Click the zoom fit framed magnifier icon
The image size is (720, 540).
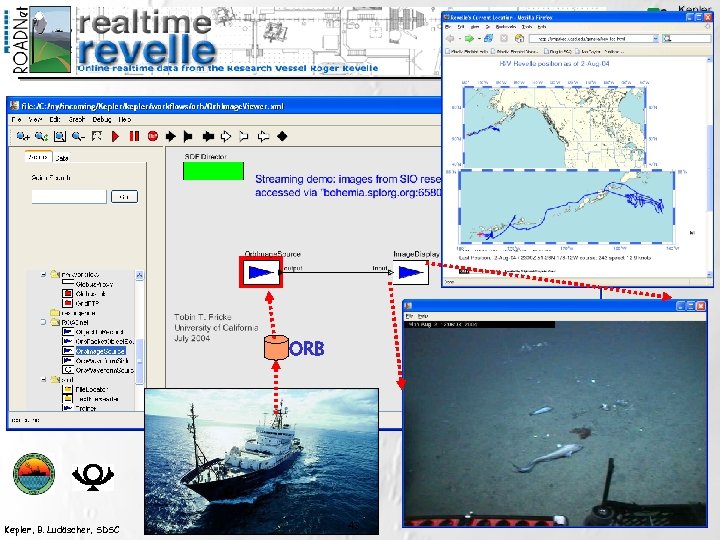click(60, 136)
